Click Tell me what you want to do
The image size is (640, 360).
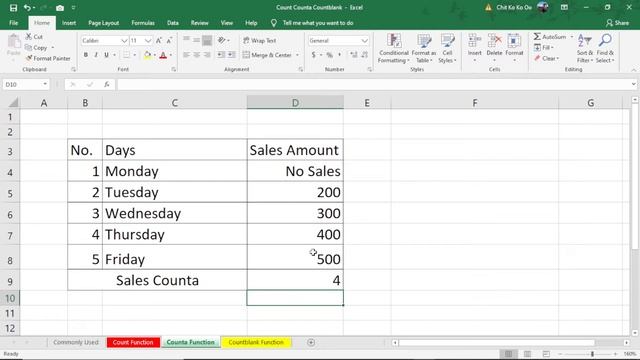[x=318, y=23]
